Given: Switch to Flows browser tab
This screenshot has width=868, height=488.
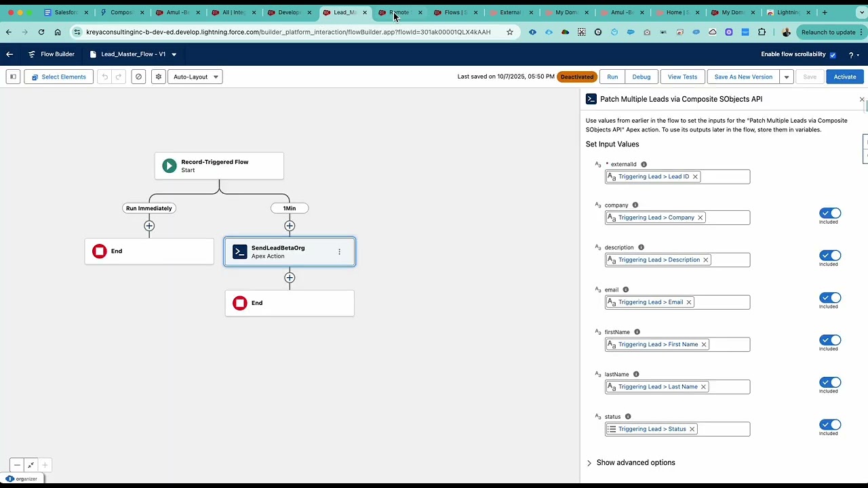Looking at the screenshot, I should pos(454,12).
